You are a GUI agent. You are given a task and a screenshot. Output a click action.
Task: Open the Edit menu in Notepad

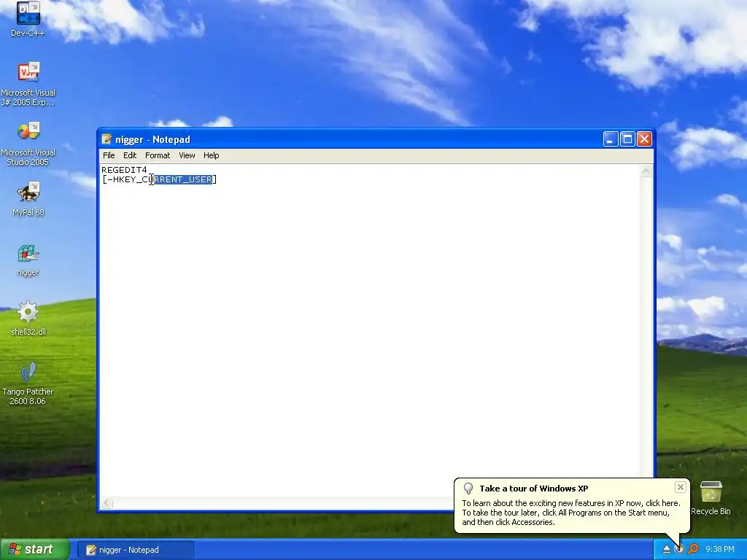click(x=130, y=155)
